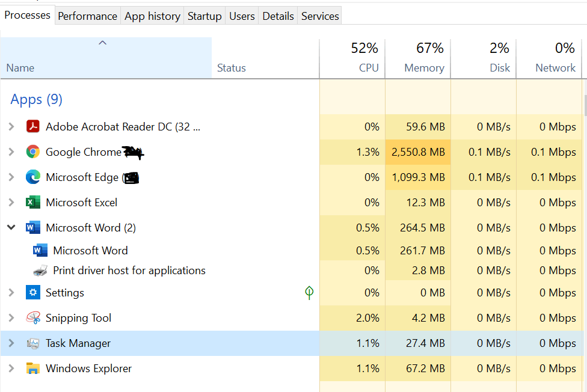Click the Microsoft Word (2) group icon
The width and height of the screenshot is (587, 392).
(33, 228)
